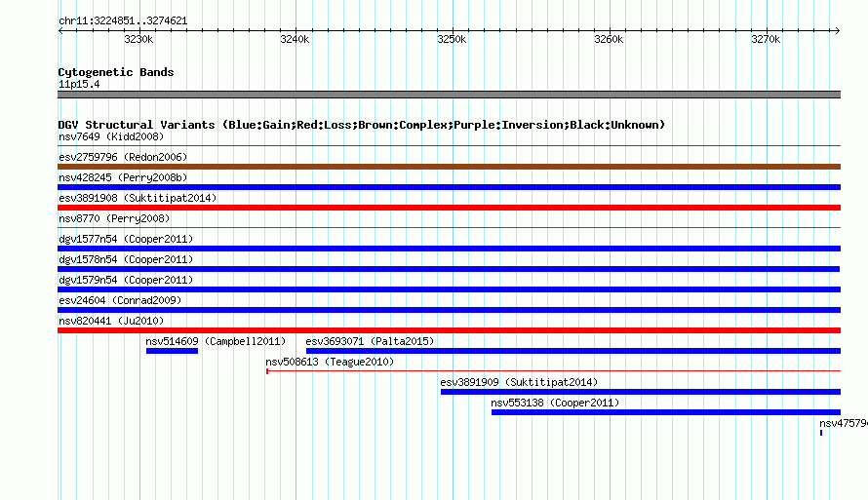Select the short blue nsv514609 (Campbell2011) bar
Screen dimensions: 868x500
click(172, 351)
